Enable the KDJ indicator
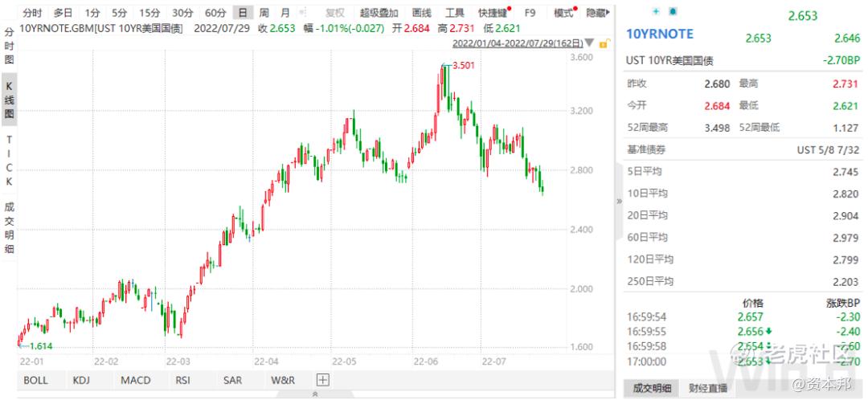 click(x=81, y=380)
